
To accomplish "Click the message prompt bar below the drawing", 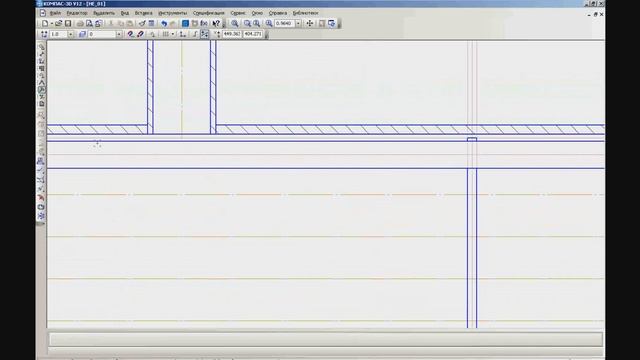I will tap(326, 339).
